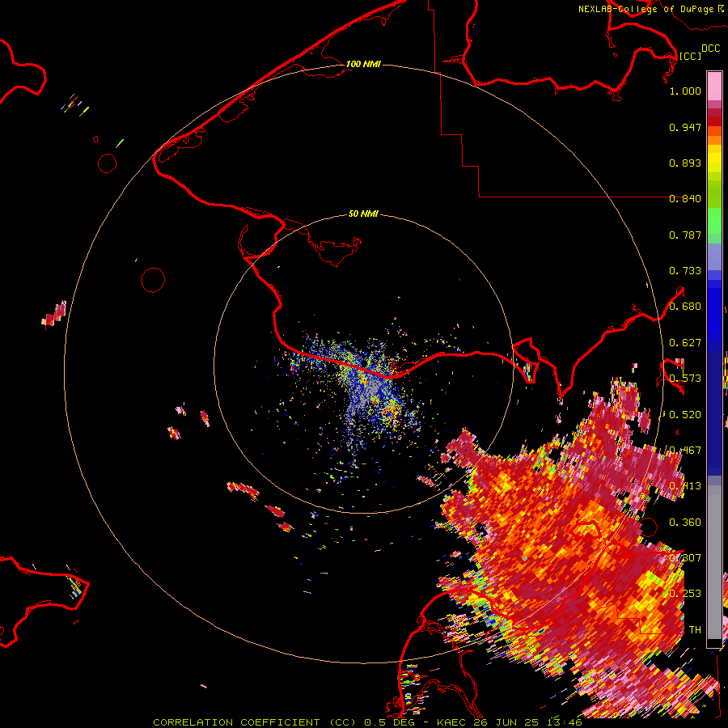Select the 0.893 scale value
Viewport: 728px width, 728px height.
coord(685,163)
